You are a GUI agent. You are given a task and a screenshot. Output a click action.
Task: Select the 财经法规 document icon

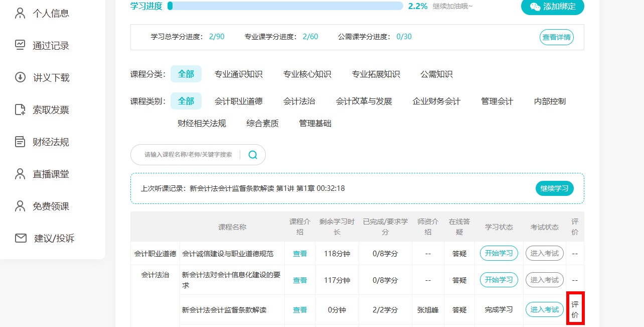[x=20, y=142]
